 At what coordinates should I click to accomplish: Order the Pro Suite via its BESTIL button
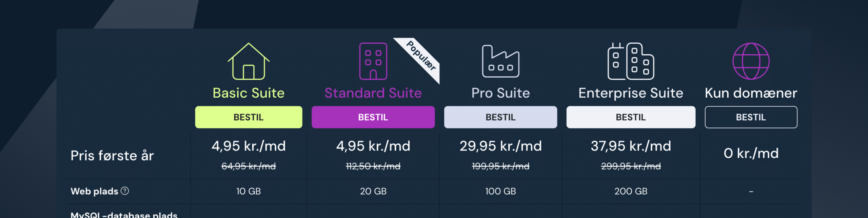(x=500, y=117)
